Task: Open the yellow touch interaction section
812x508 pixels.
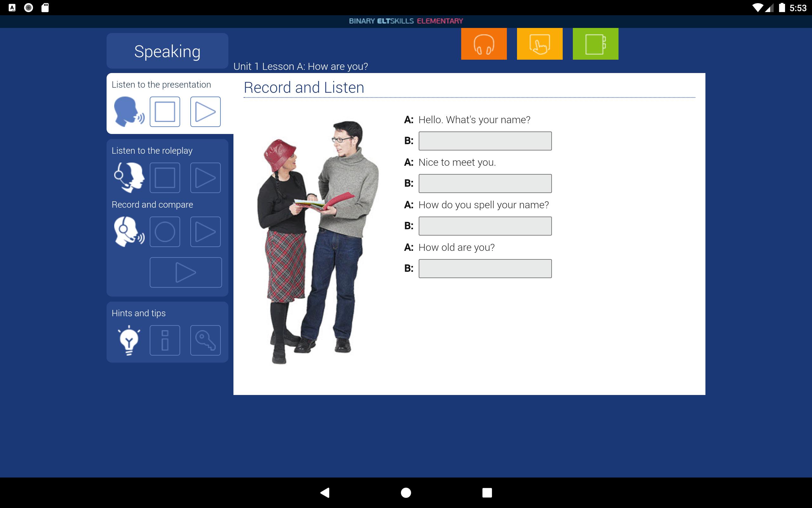Action: [540, 44]
